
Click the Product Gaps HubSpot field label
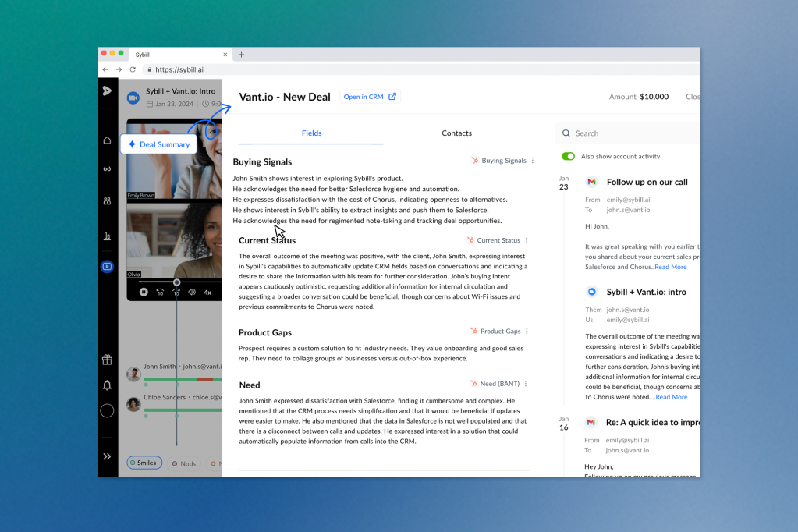click(x=495, y=331)
